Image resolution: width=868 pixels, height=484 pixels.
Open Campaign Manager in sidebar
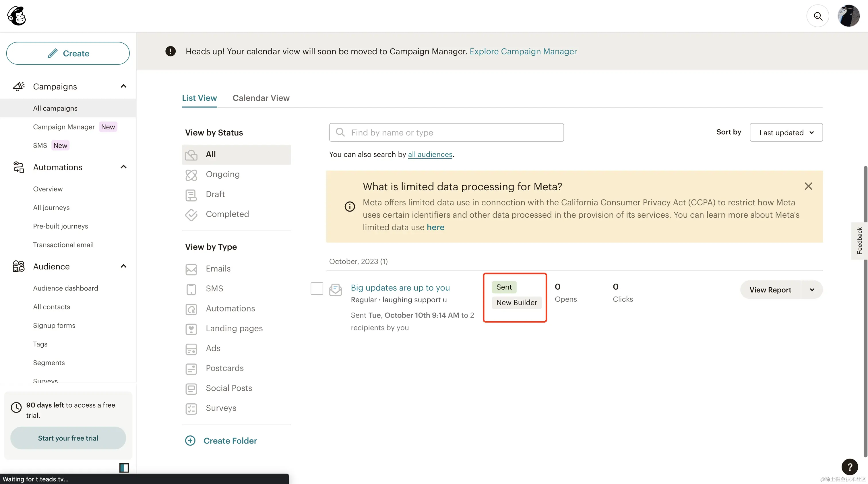(x=64, y=127)
